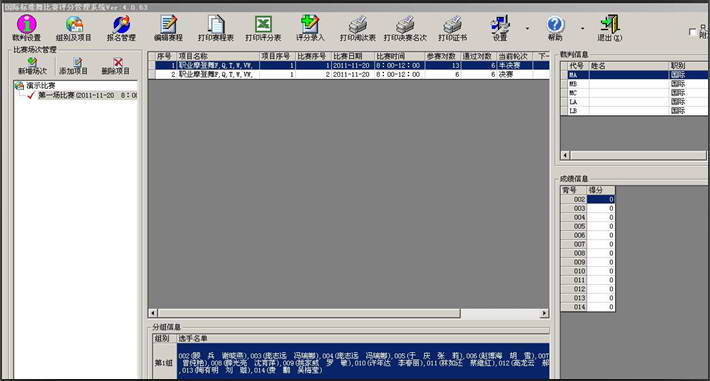Click horizontal scrollbar right arrow under event table
Viewport: 710px width, 381px height.
544,313
